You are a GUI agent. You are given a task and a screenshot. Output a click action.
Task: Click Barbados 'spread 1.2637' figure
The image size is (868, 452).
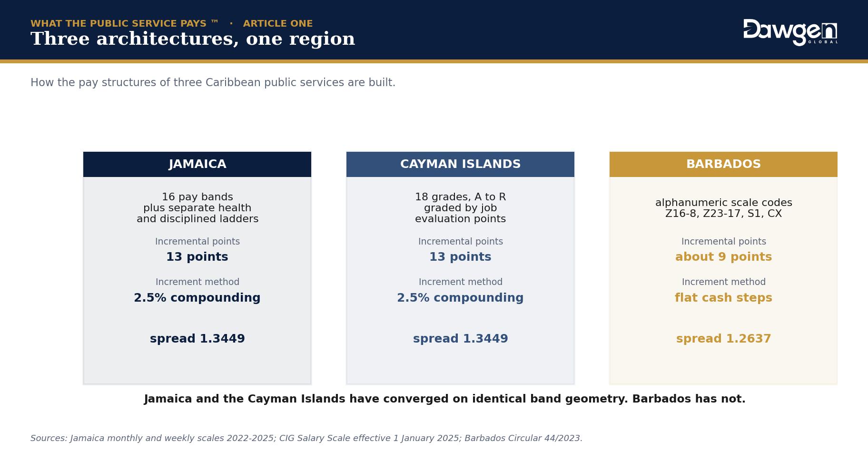click(x=723, y=339)
